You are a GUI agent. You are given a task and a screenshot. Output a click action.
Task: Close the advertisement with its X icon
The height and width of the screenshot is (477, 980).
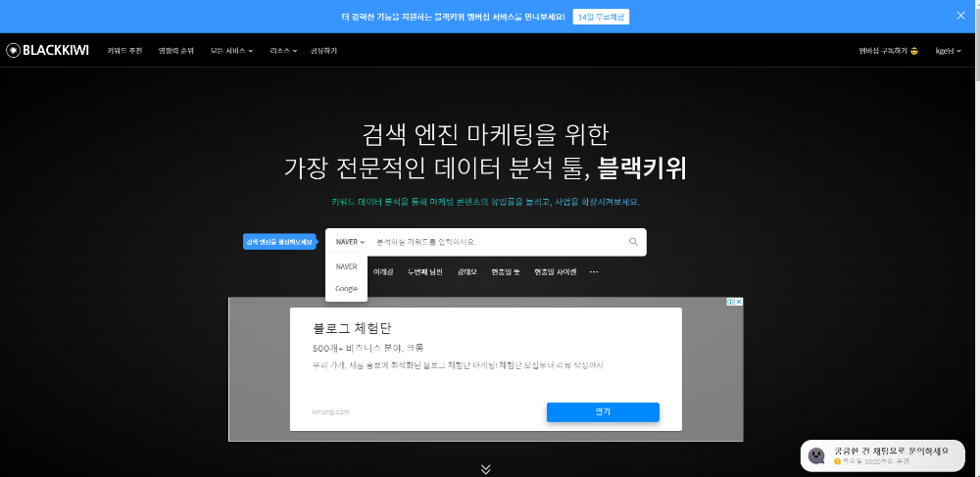[739, 302]
